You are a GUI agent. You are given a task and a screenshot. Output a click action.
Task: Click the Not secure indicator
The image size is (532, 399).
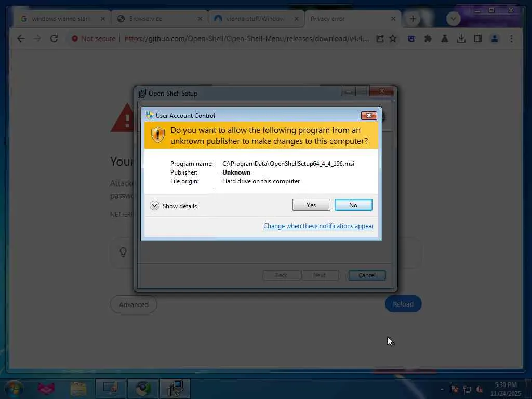coord(94,38)
